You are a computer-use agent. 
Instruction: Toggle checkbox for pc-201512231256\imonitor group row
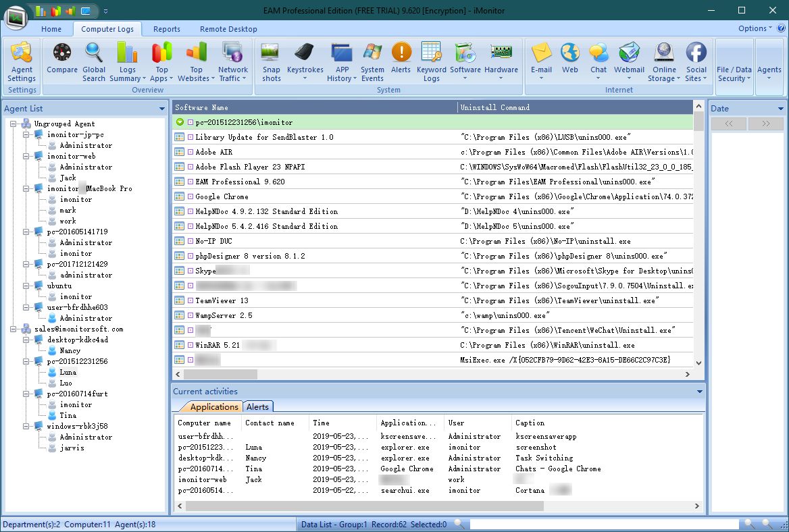point(190,122)
